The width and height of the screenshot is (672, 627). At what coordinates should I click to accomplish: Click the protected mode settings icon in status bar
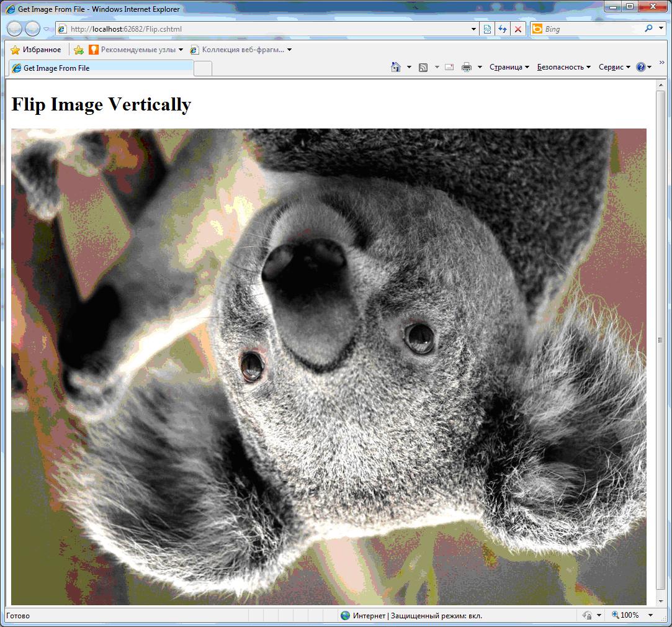point(587,615)
